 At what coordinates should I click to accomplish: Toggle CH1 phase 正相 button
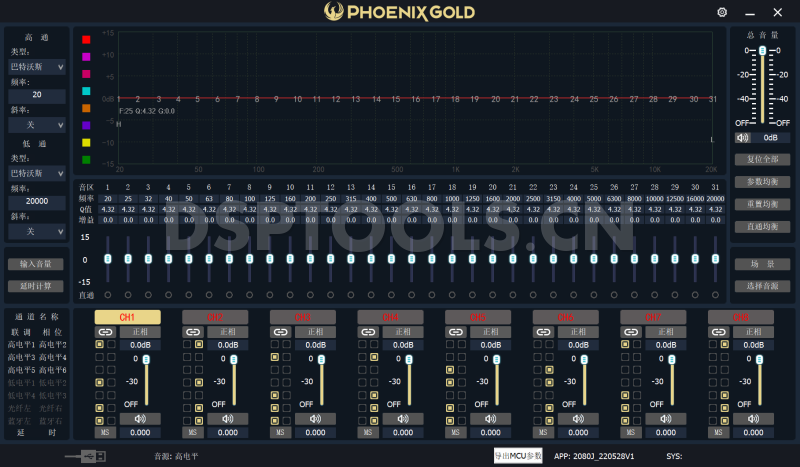(x=140, y=332)
